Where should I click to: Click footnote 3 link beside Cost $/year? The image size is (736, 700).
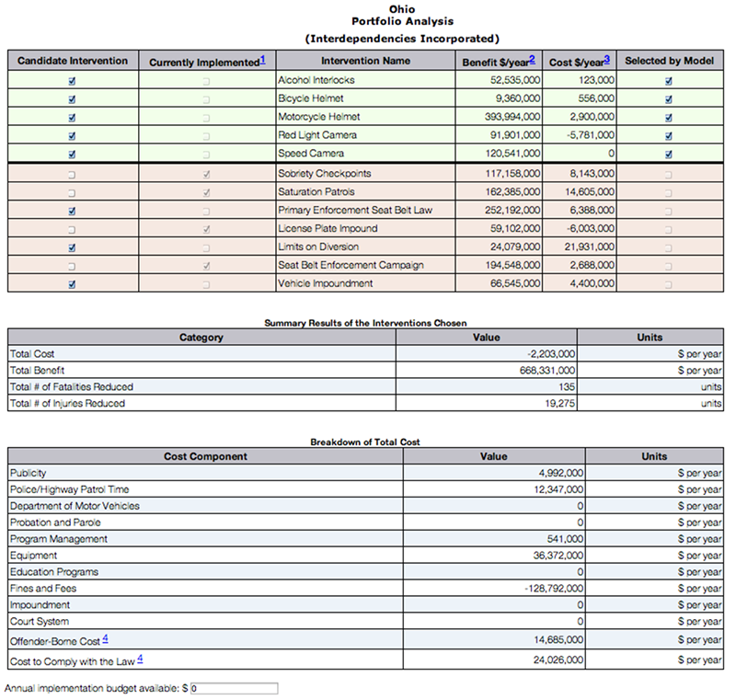pyautogui.click(x=607, y=60)
